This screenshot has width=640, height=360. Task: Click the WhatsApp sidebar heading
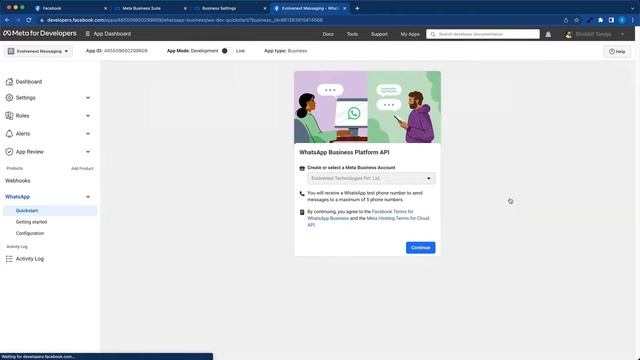tap(18, 197)
